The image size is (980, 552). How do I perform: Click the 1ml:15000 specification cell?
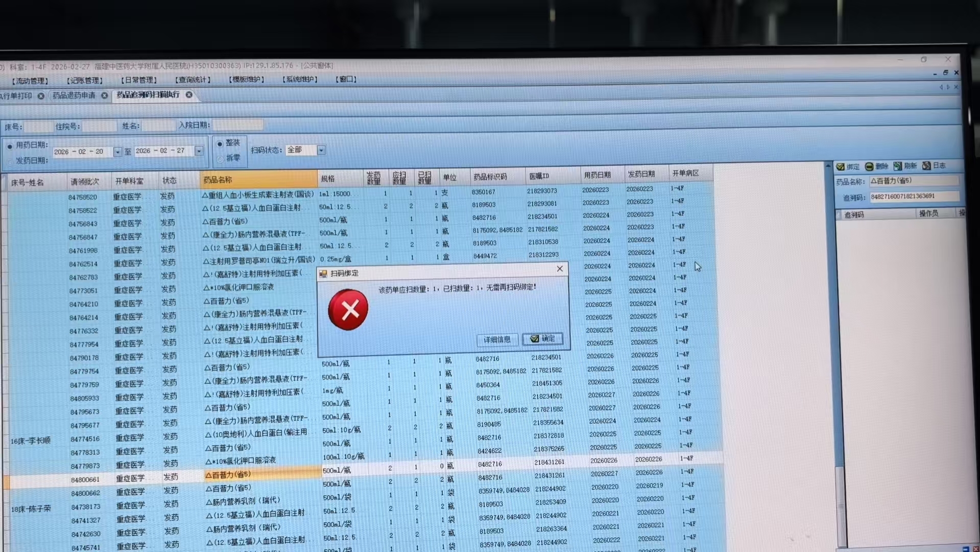334,194
